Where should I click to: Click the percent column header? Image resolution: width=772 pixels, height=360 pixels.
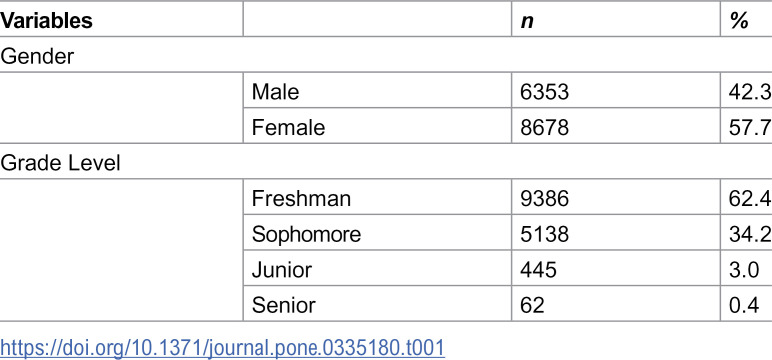(740, 21)
